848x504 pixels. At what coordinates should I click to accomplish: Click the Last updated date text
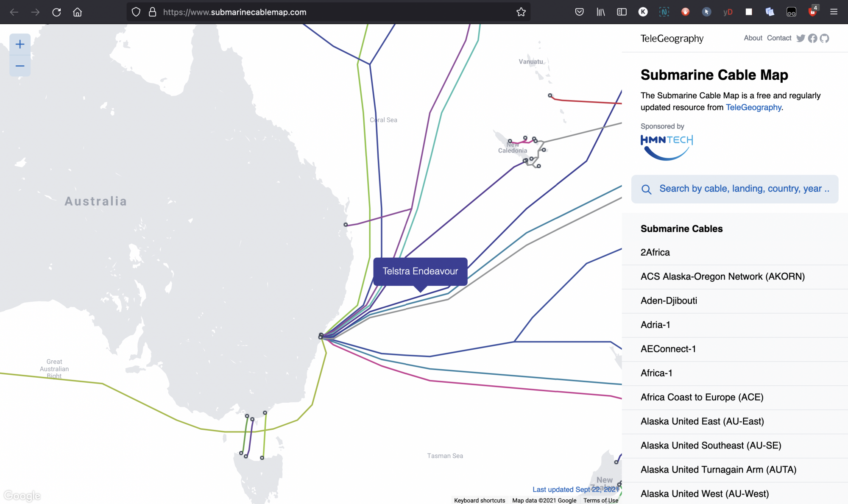pos(575,490)
